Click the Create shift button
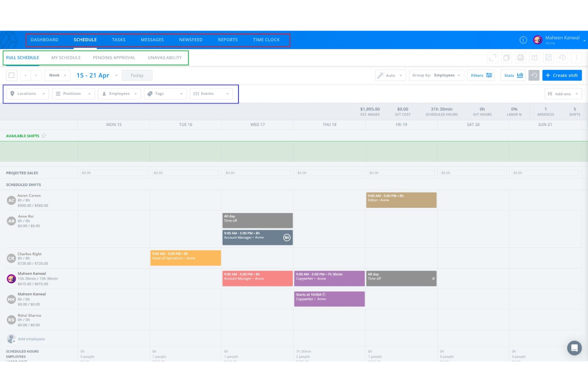The width and height of the screenshot is (588, 392). coord(562,75)
